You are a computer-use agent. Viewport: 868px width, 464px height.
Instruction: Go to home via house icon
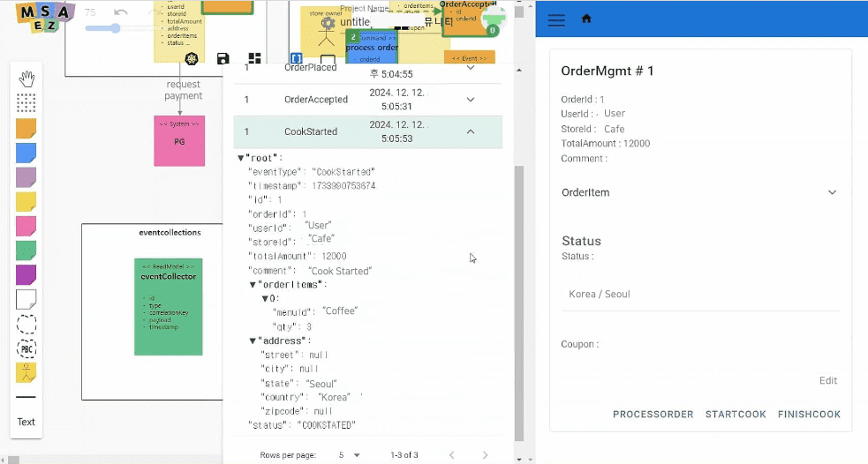586,19
